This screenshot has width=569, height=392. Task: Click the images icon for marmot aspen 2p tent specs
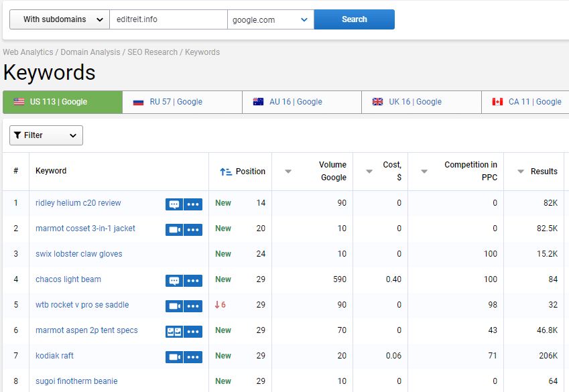coord(174,332)
